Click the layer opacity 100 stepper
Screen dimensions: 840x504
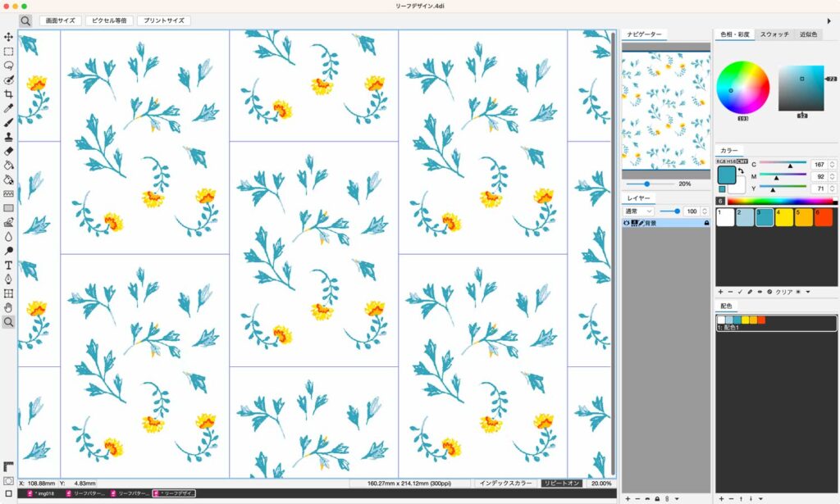point(705,211)
